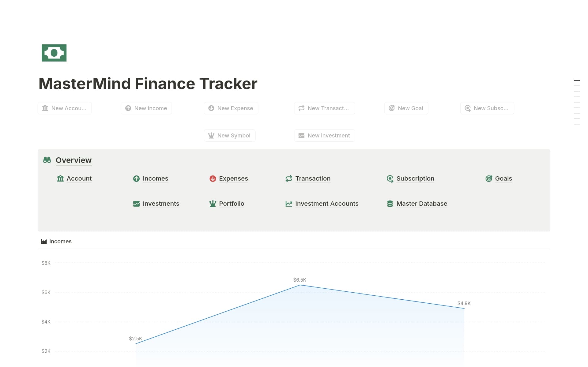Click the green up-arrow Incomes icon
Image resolution: width=588 pixels, height=367 pixels.
(x=136, y=178)
